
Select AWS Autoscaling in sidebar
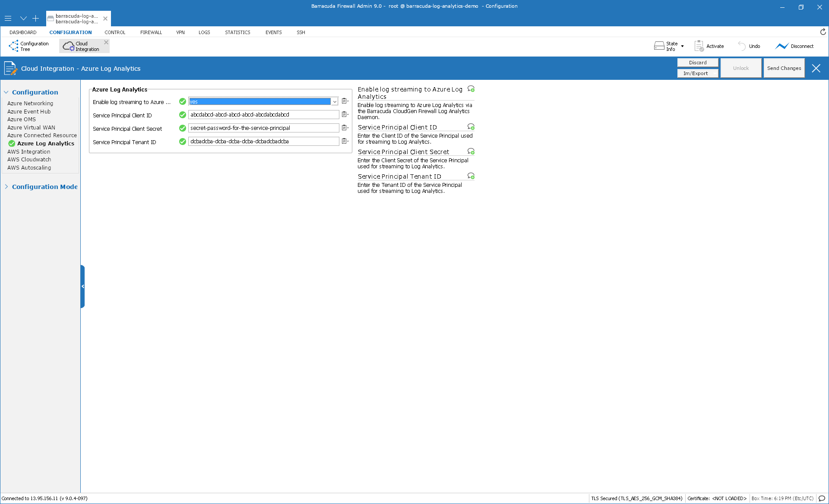click(29, 168)
